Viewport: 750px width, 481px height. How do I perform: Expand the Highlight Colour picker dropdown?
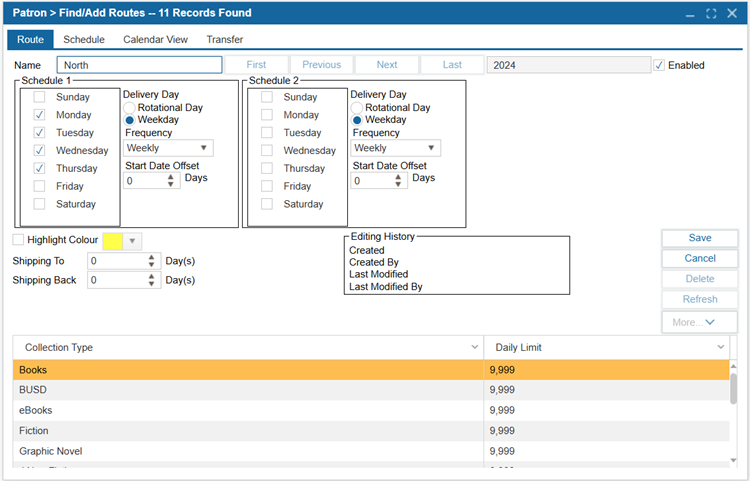[133, 241]
